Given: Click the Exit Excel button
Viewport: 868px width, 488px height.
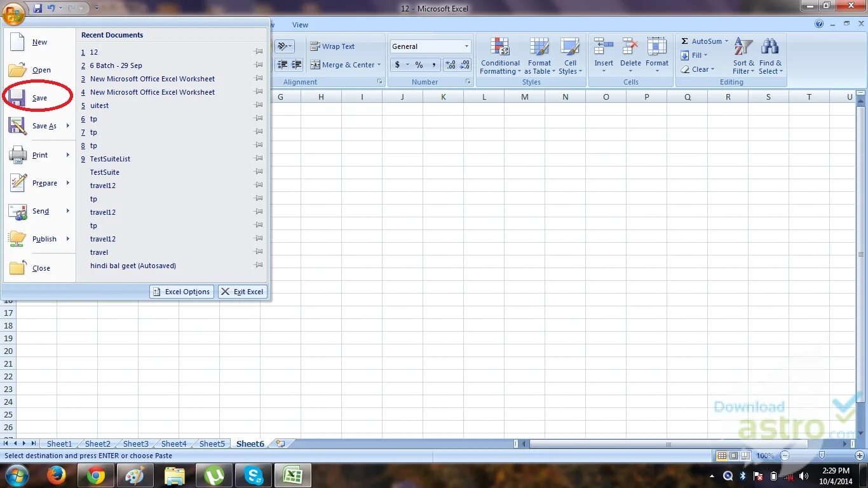Looking at the screenshot, I should (x=243, y=292).
